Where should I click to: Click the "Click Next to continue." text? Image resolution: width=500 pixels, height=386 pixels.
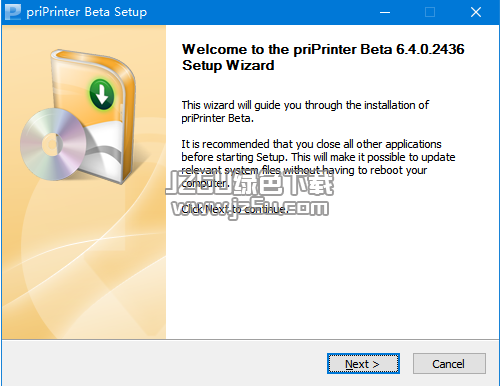[235, 209]
